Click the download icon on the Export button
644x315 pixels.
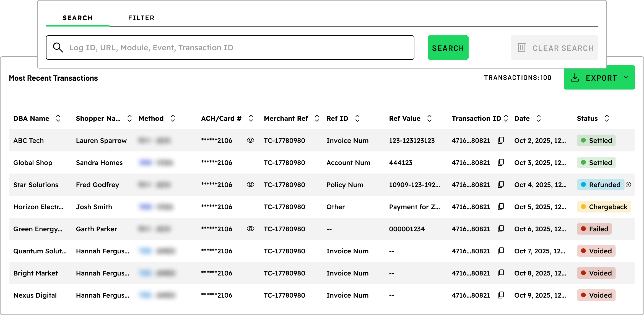pyautogui.click(x=575, y=78)
